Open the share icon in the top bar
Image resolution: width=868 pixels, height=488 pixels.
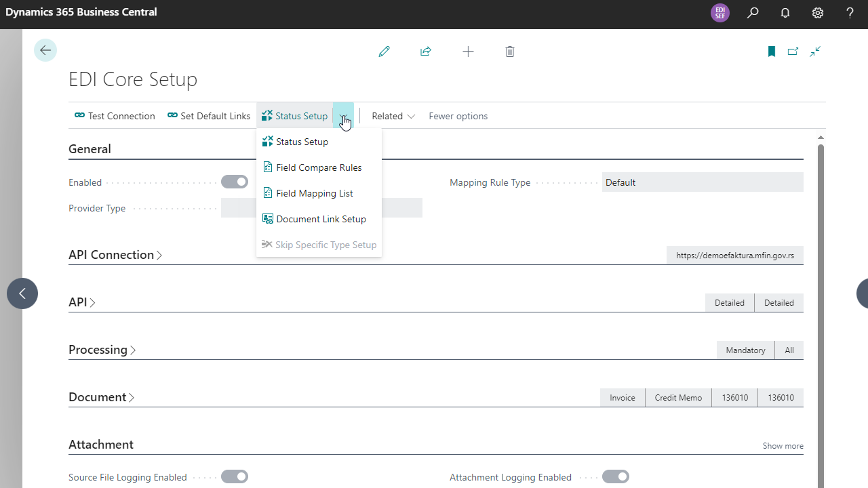[426, 52]
